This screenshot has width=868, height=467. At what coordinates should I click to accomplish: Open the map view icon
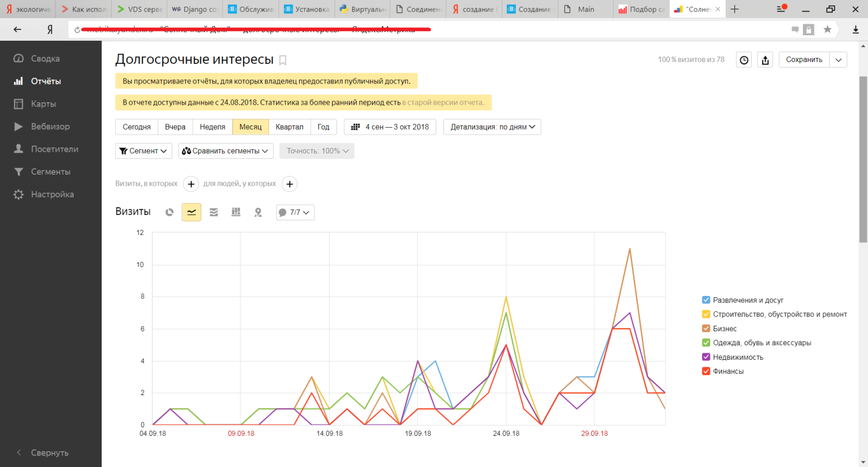[258, 212]
